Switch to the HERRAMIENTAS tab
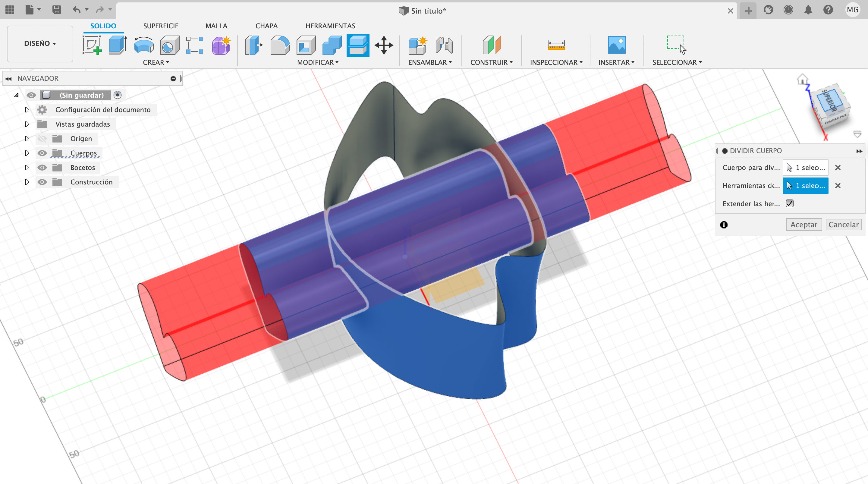This screenshot has height=484, width=868. click(330, 26)
